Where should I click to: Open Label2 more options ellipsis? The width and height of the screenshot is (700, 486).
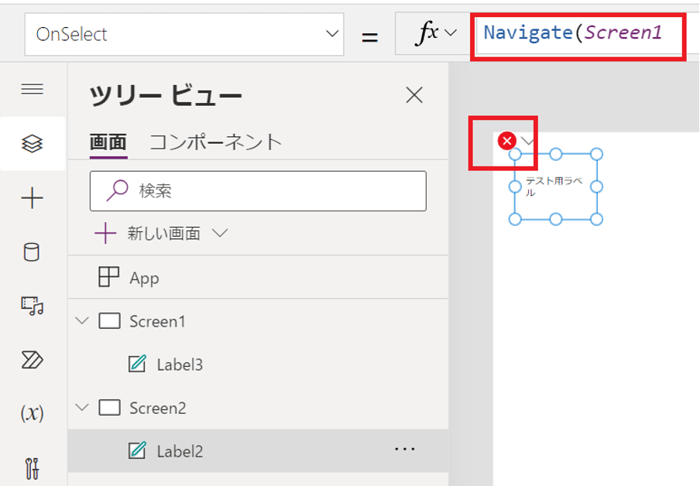coord(405,449)
